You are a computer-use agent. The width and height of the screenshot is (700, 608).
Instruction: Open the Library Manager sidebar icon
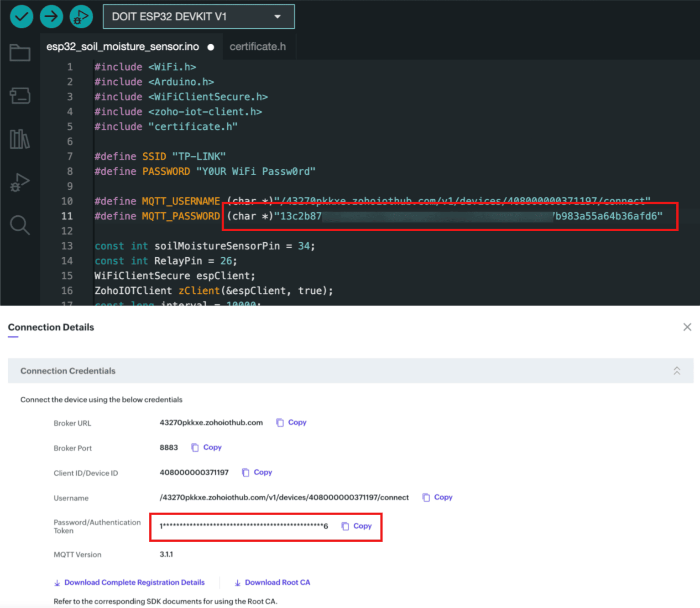click(x=20, y=139)
